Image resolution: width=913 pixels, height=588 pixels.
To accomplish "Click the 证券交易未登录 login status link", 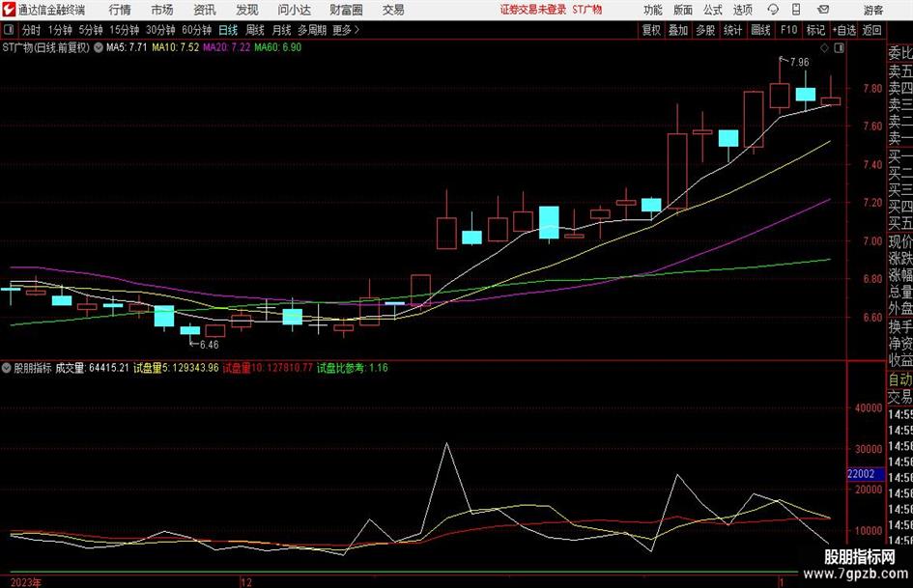I will (x=532, y=10).
